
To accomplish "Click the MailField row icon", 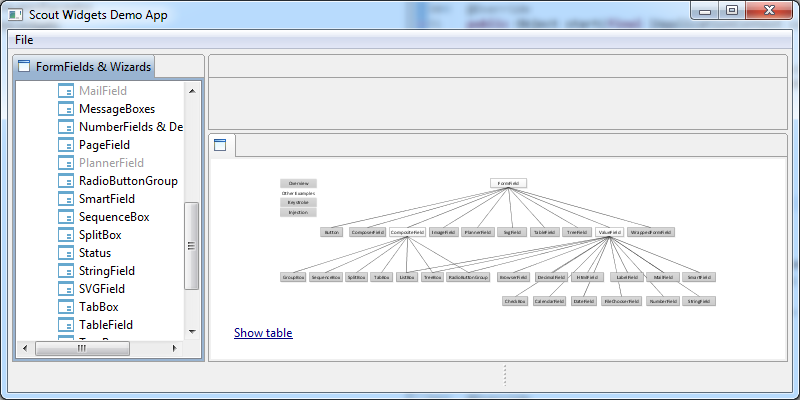I will pyautogui.click(x=66, y=91).
